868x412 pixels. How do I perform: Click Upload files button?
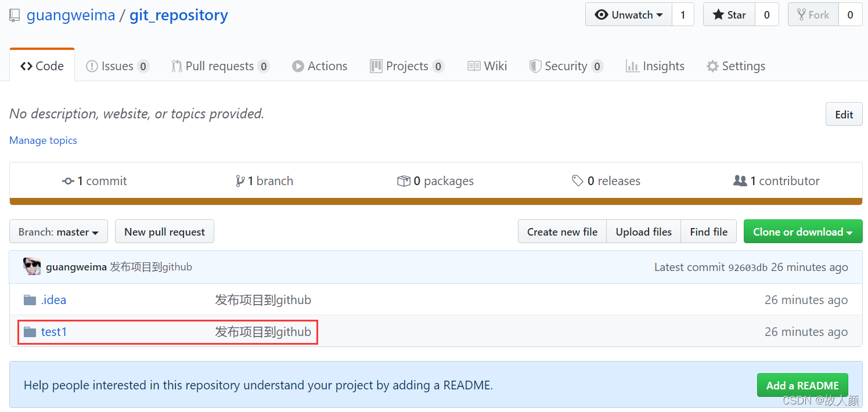tap(643, 232)
